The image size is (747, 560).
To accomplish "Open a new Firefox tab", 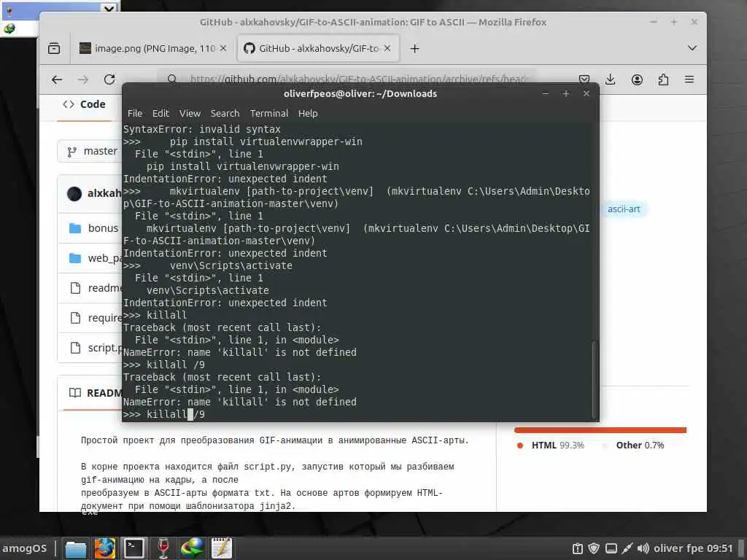I will (x=414, y=48).
